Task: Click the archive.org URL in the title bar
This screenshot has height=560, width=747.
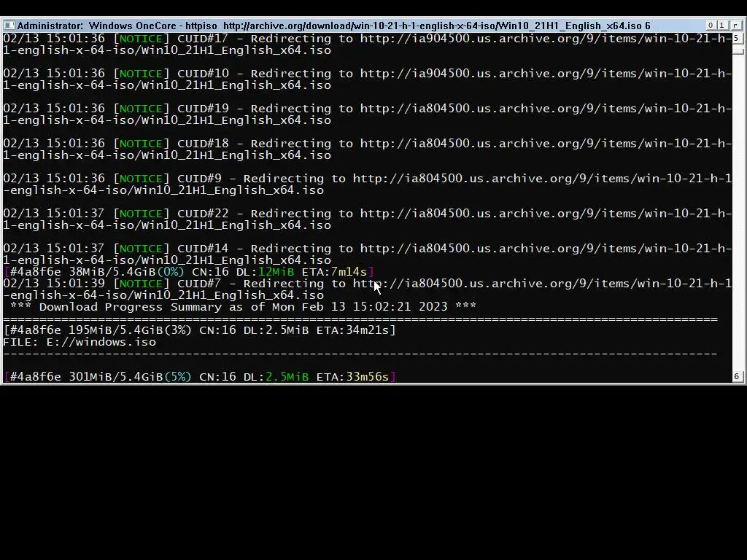Action: pyautogui.click(x=433, y=26)
